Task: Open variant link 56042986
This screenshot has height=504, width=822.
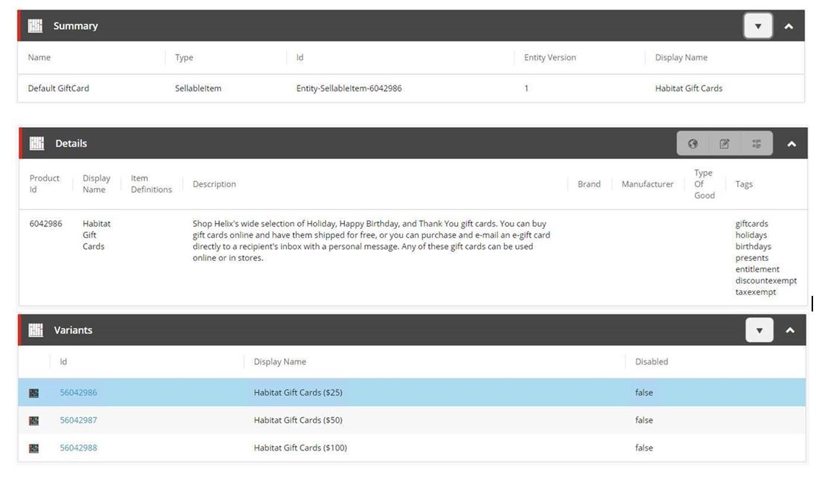Action: pyautogui.click(x=78, y=392)
